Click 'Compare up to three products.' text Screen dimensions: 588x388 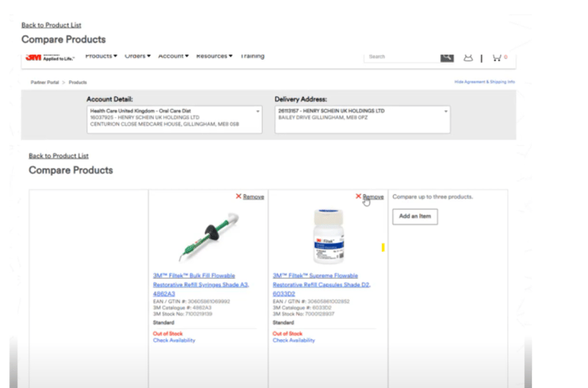(x=433, y=197)
